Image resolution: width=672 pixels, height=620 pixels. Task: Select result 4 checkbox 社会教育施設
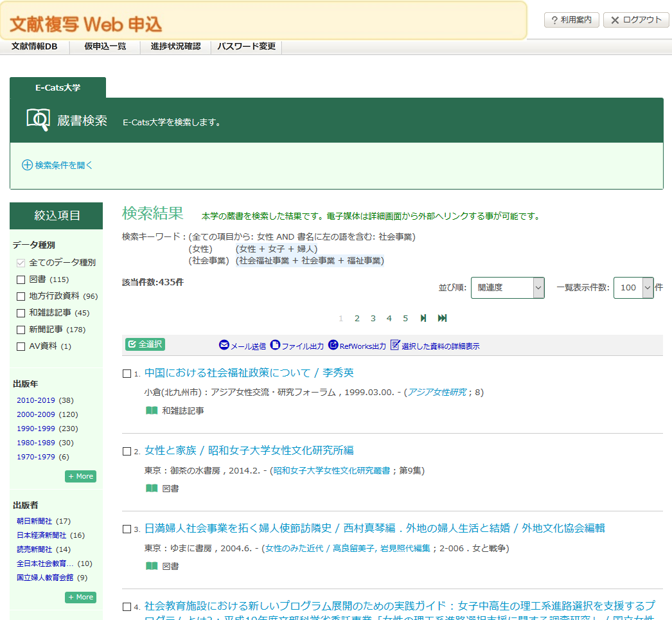click(127, 607)
